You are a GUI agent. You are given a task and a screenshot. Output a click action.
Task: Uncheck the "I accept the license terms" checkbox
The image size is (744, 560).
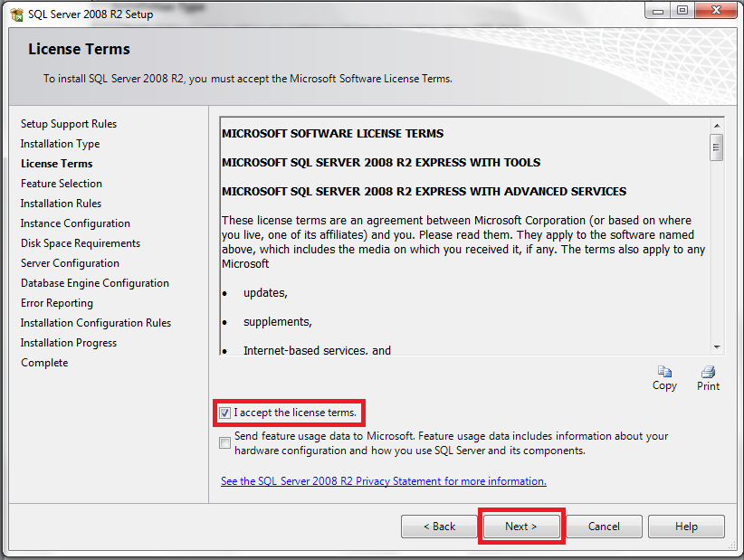coord(224,413)
